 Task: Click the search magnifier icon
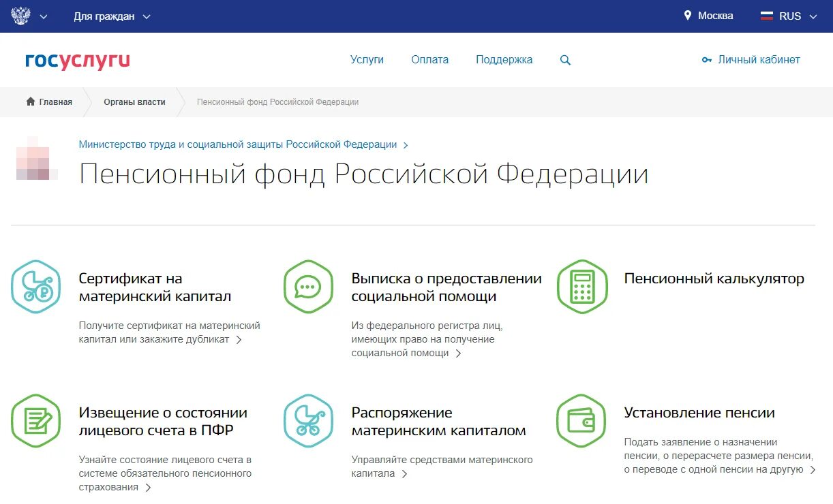pyautogui.click(x=565, y=60)
